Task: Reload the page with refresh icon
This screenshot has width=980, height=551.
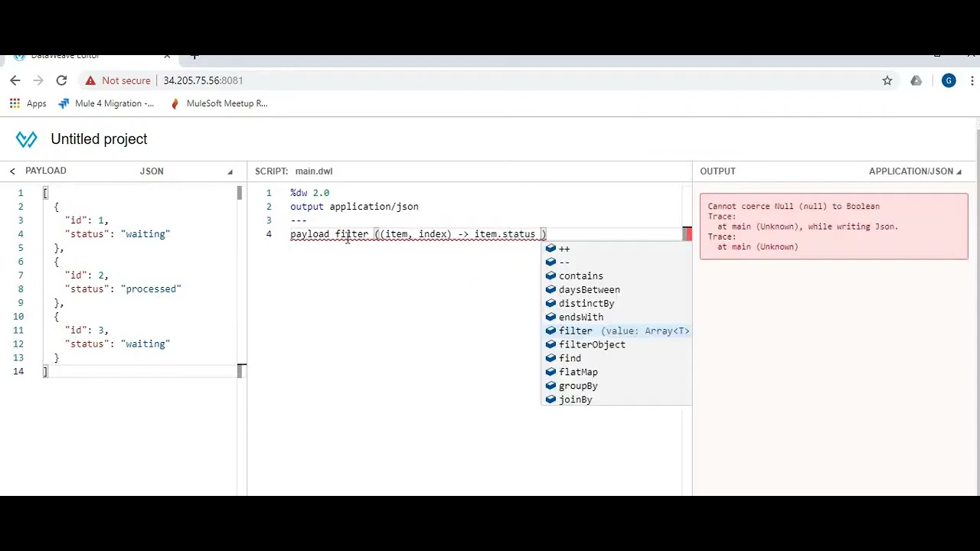Action: click(x=61, y=80)
